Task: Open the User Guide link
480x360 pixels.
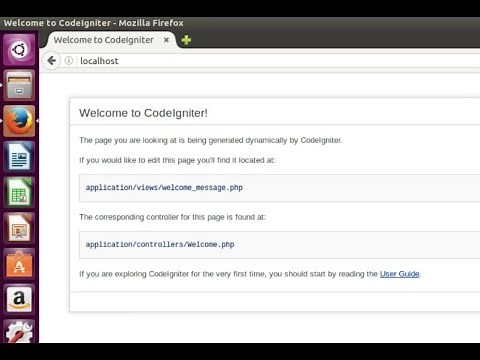Action: tap(400, 274)
